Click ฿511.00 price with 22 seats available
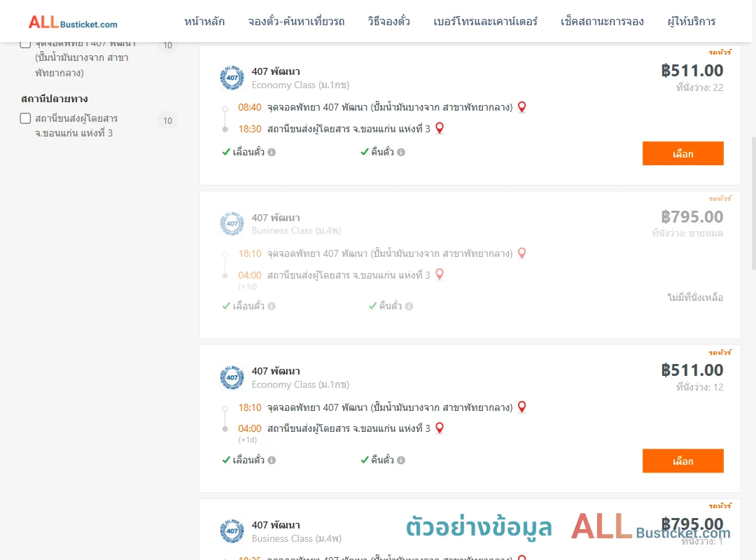This screenshot has height=560, width=756. coord(692,71)
